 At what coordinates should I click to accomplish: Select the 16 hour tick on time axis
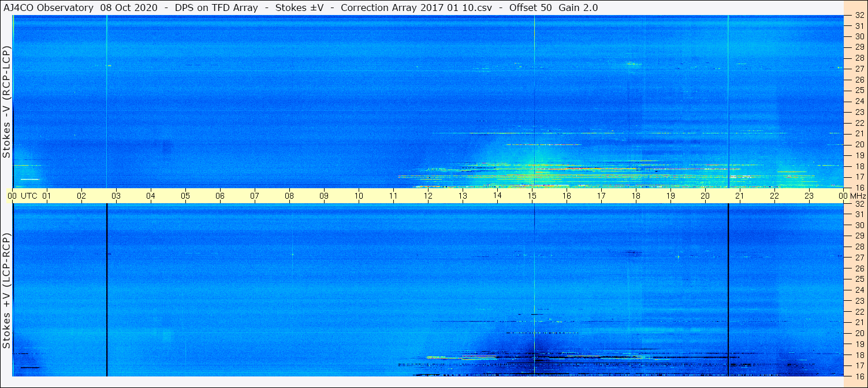(567, 196)
